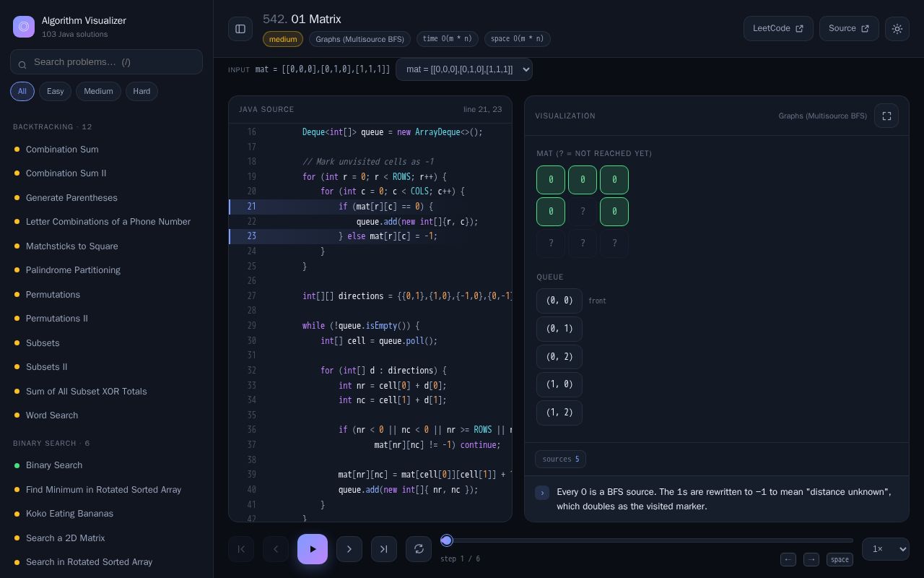Image resolution: width=924 pixels, height=578 pixels.
Task: Filter problems by Easy difficulty
Action: click(x=56, y=91)
